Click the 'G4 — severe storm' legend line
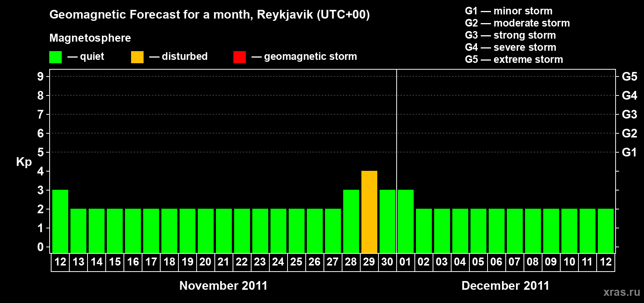 [511, 47]
